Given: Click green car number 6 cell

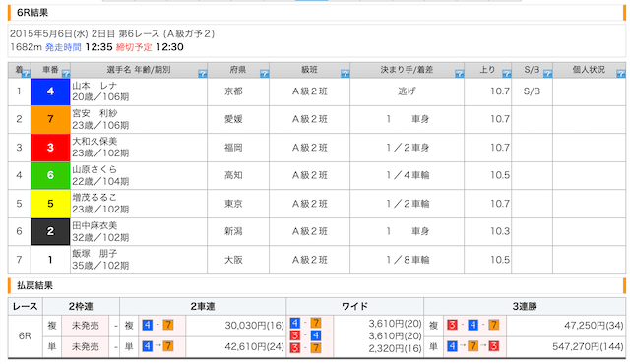Looking at the screenshot, I should [50, 175].
